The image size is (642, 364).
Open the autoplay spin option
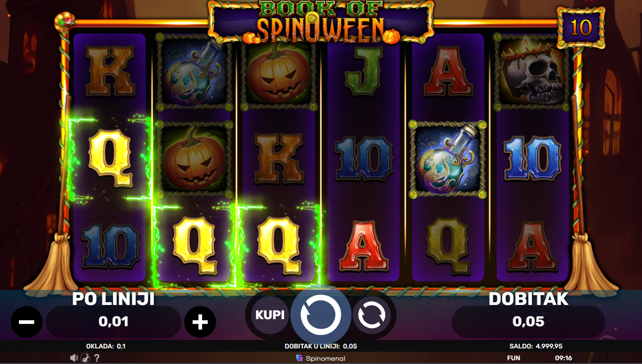click(x=372, y=315)
